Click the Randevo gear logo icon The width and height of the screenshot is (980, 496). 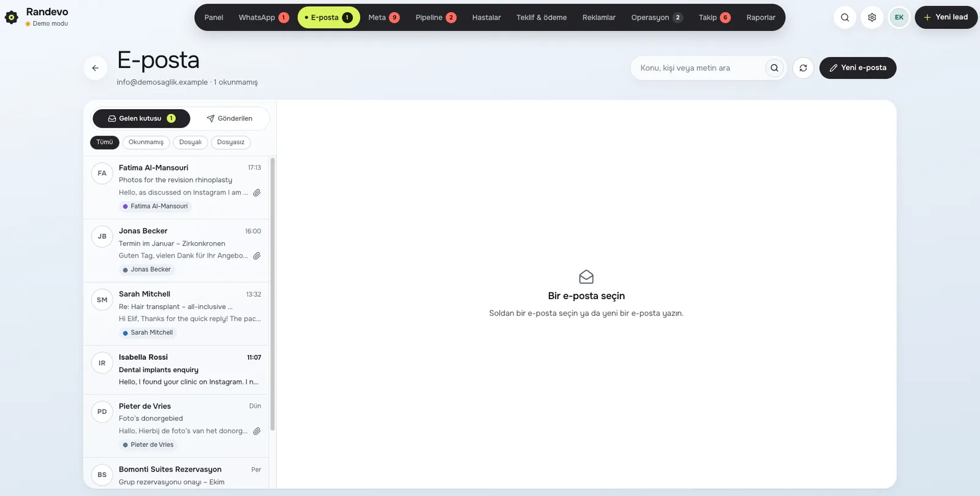pyautogui.click(x=12, y=17)
